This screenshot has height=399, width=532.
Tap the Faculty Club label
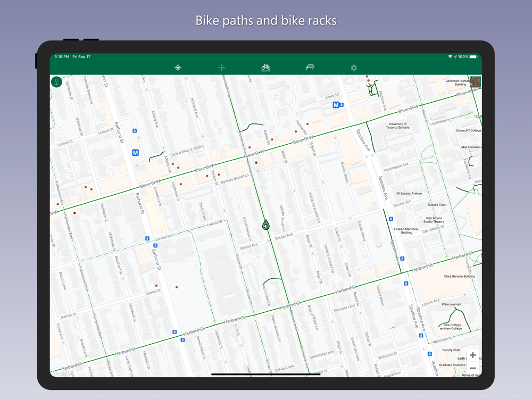(451, 350)
